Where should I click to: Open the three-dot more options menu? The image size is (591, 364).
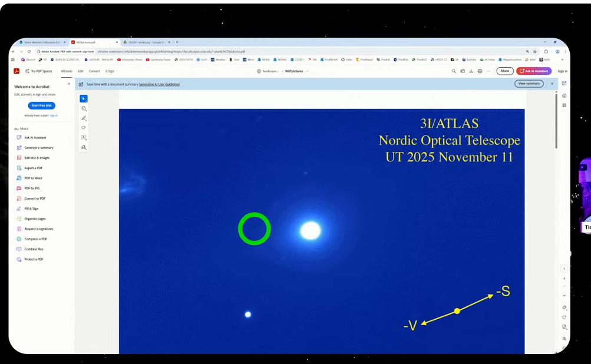pos(488,71)
